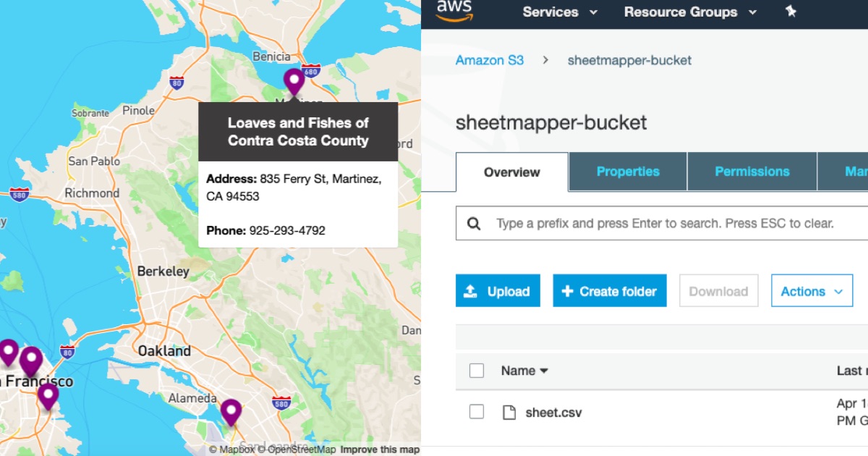
Task: Click the Amazon S3 breadcrumb link
Action: click(x=489, y=60)
